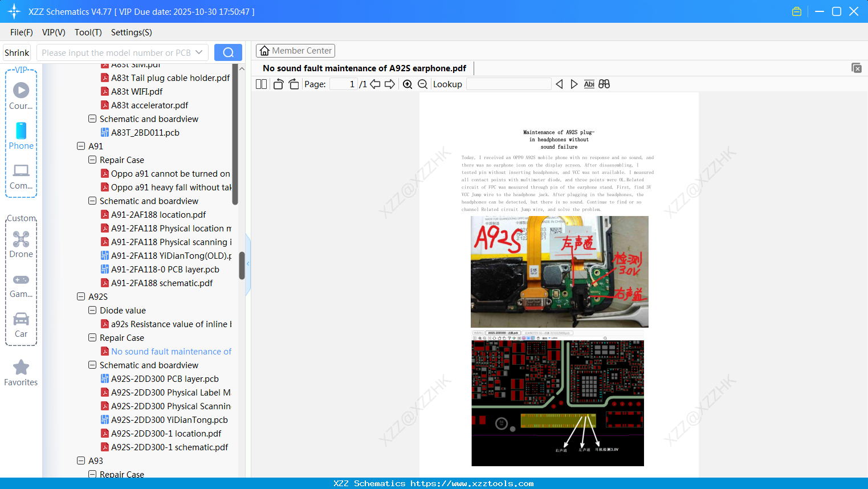Zoom in on the PDF
Screen dimensions: 868x489
pos(407,84)
